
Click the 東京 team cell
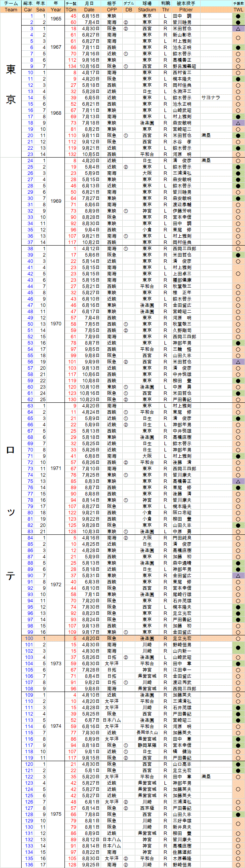(x=11, y=85)
